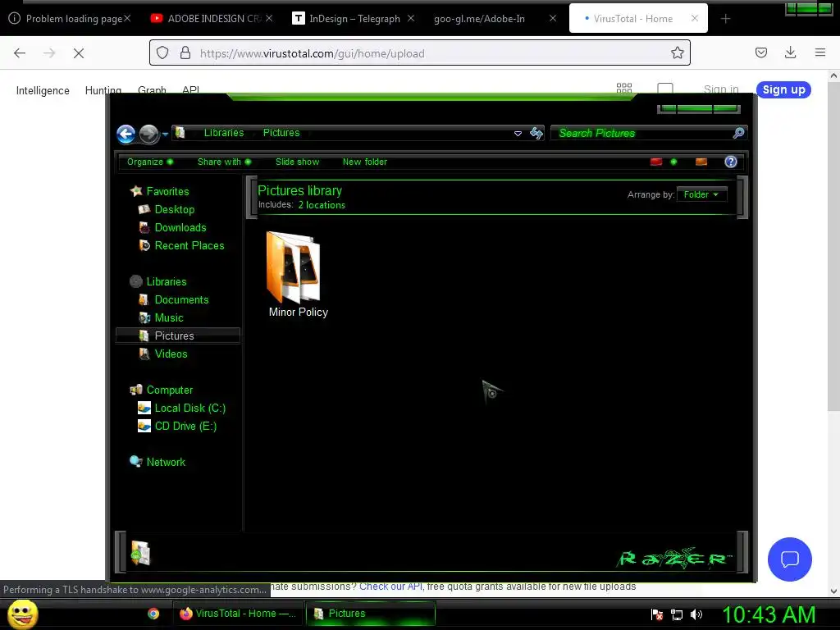
Task: Open the 2 locations link
Action: (322, 205)
